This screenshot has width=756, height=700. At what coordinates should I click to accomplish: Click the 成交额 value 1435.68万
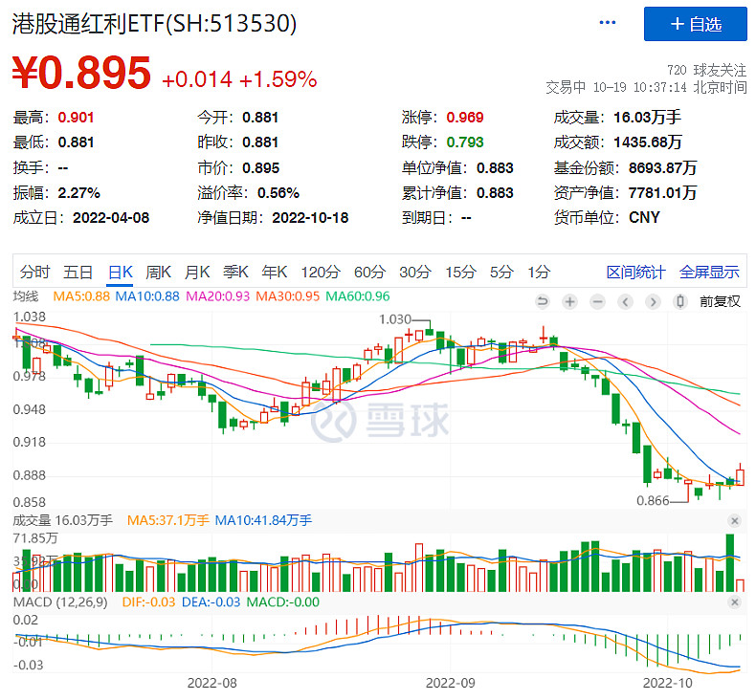click(x=648, y=142)
